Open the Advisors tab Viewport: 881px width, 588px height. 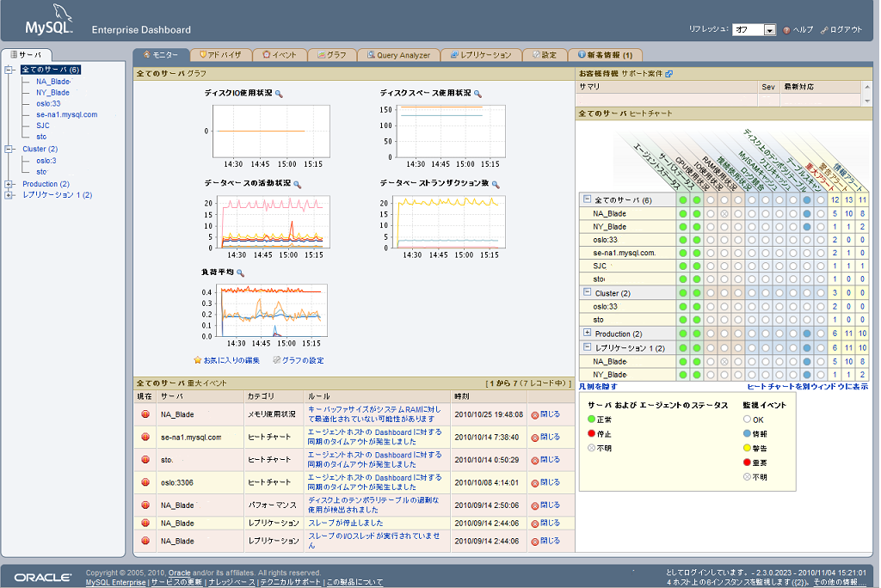click(220, 55)
